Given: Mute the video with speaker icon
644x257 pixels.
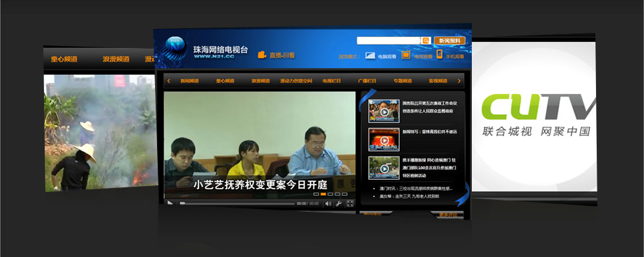Looking at the screenshot, I should (x=328, y=203).
